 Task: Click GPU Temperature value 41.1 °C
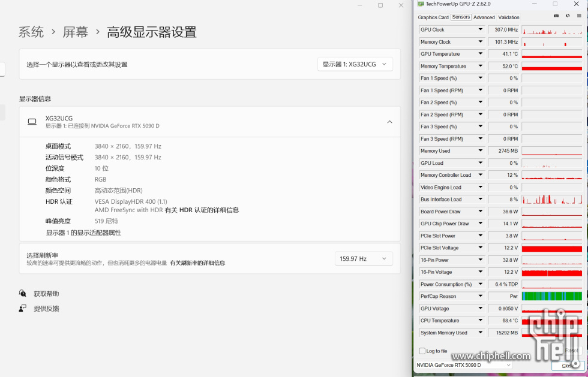(503, 54)
